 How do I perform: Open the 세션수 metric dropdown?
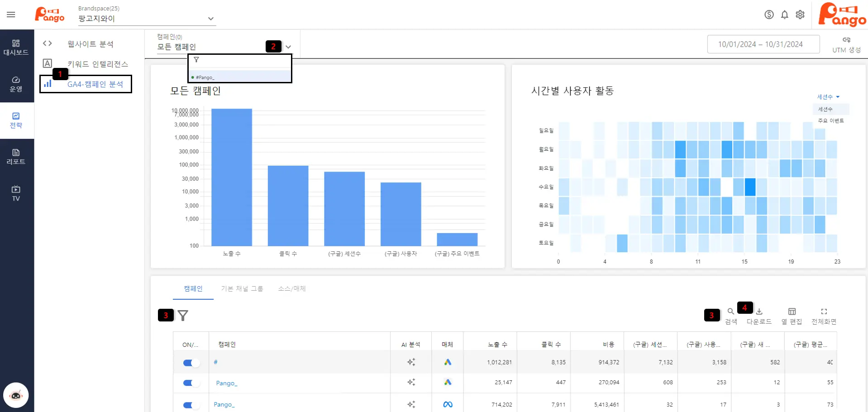coord(828,97)
